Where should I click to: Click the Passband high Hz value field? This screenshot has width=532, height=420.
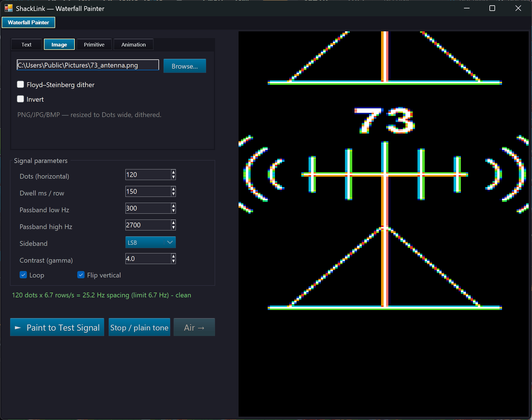pos(148,225)
